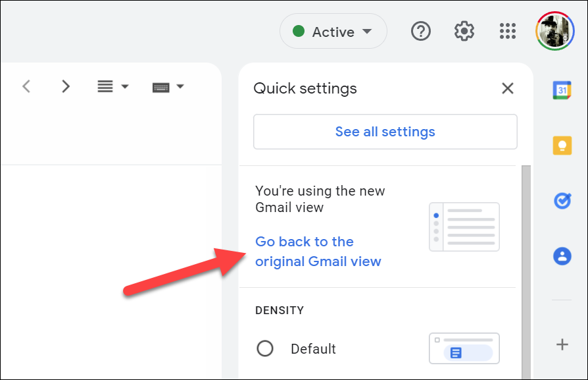Select the Default density radio button
Screen dimensions: 588x380
pos(265,348)
